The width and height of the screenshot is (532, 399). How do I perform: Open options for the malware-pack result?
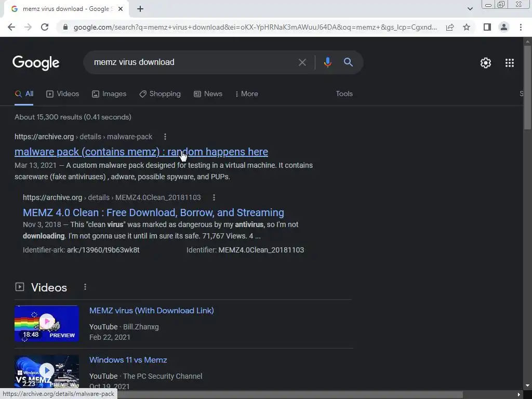click(x=165, y=137)
